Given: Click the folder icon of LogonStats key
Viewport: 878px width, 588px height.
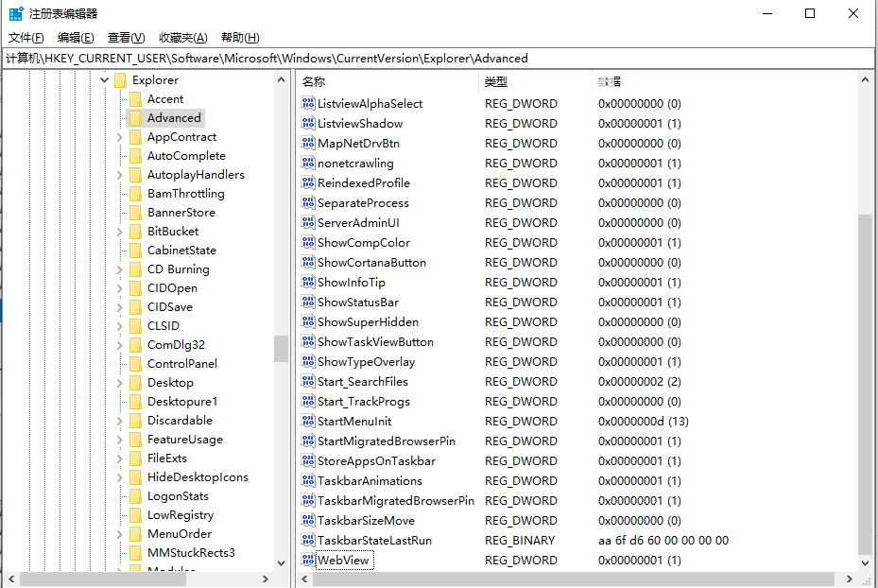Looking at the screenshot, I should click(135, 496).
